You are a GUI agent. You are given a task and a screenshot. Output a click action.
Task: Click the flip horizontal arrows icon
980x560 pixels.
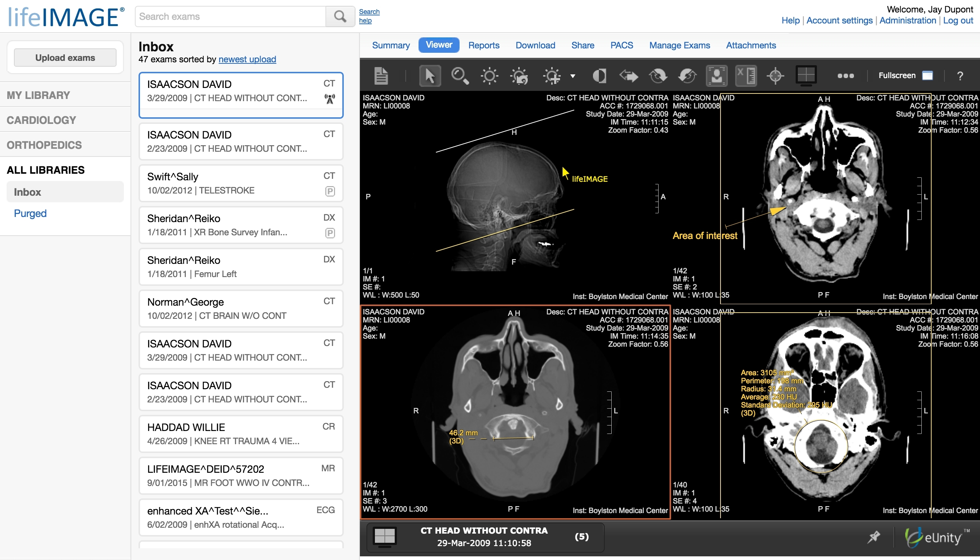[x=629, y=76]
